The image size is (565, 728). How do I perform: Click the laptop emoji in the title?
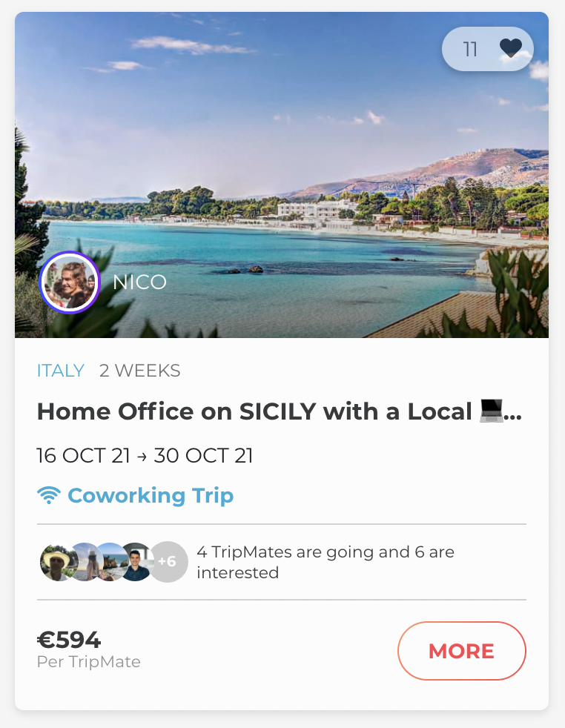pyautogui.click(x=491, y=411)
